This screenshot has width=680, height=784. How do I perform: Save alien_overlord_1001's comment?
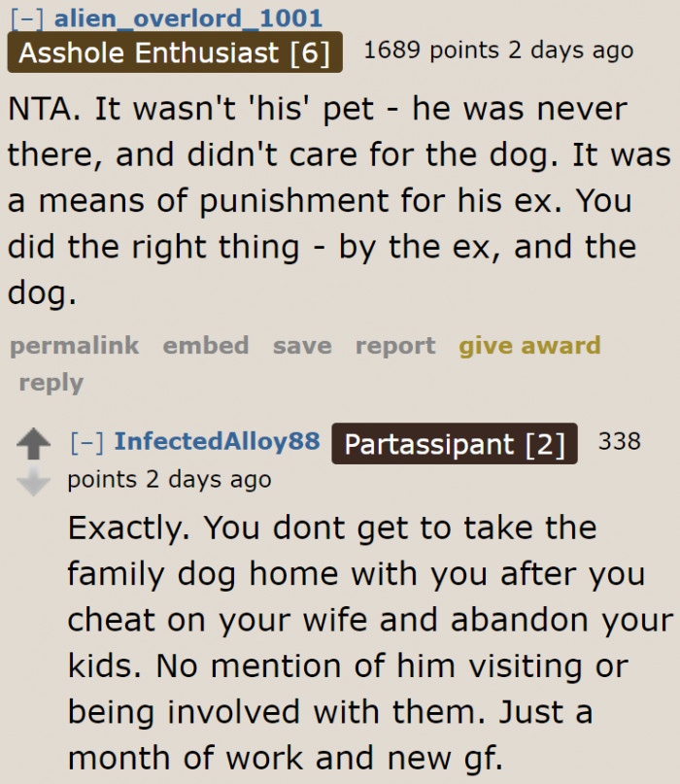pyautogui.click(x=301, y=346)
